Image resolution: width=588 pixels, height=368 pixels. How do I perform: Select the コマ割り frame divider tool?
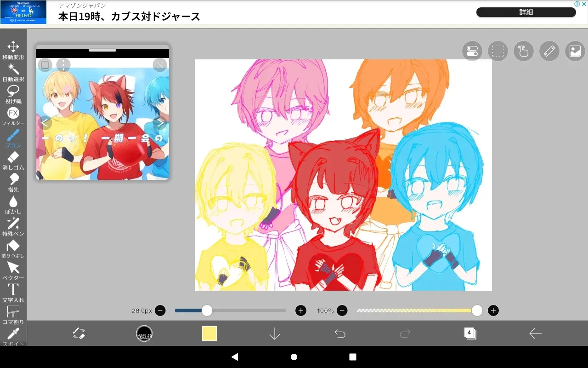13,315
